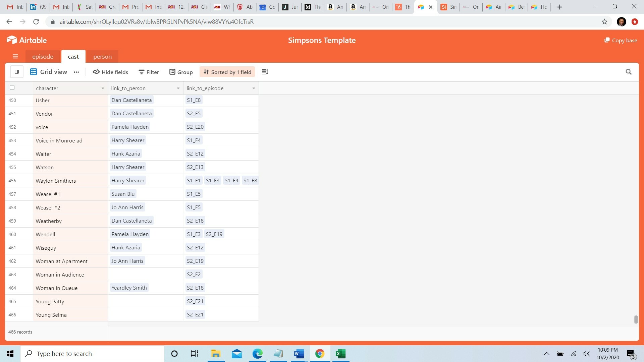The width and height of the screenshot is (644, 362).
Task: Click the Wi-Fi network tray icon
Action: 574,354
